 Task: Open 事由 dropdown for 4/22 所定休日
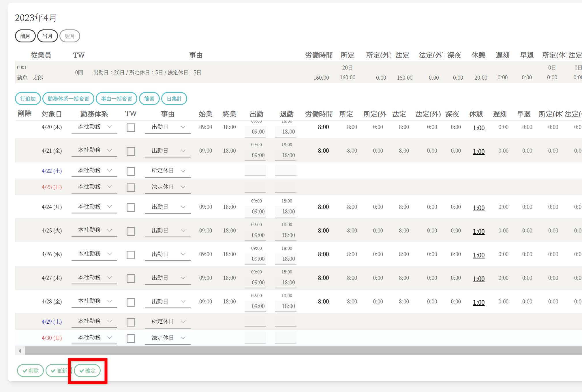(168, 171)
